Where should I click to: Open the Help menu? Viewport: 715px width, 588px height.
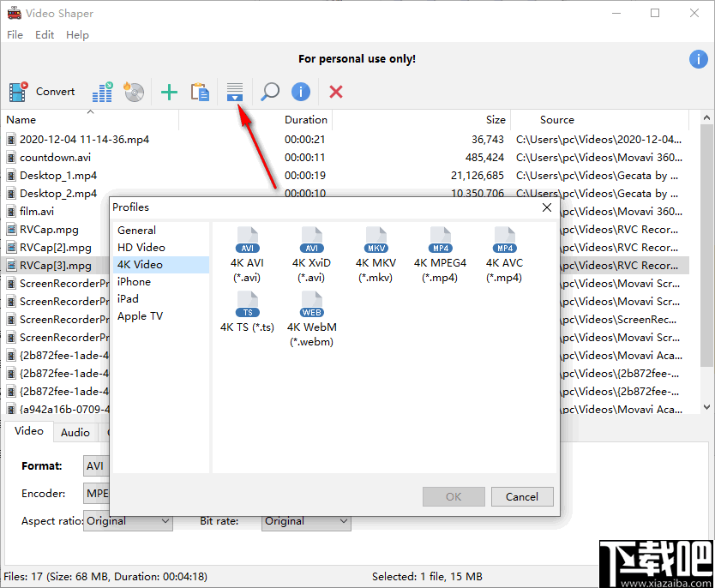coord(77,34)
